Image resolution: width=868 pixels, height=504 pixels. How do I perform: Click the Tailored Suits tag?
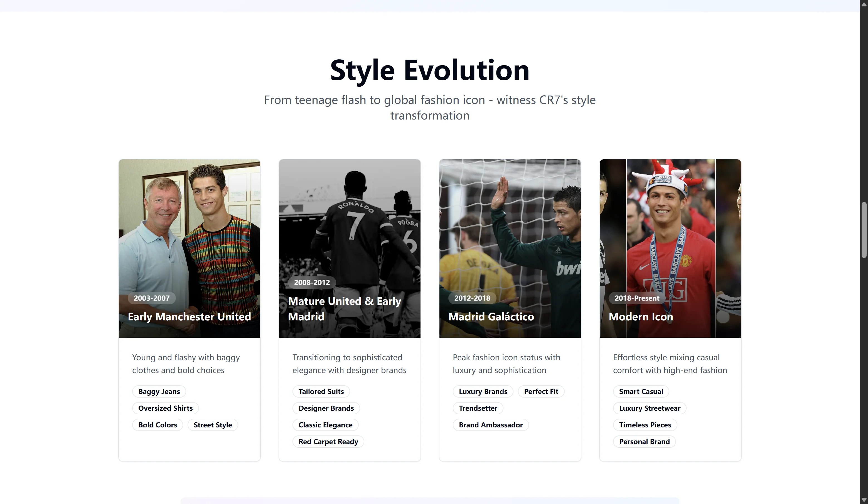(321, 392)
